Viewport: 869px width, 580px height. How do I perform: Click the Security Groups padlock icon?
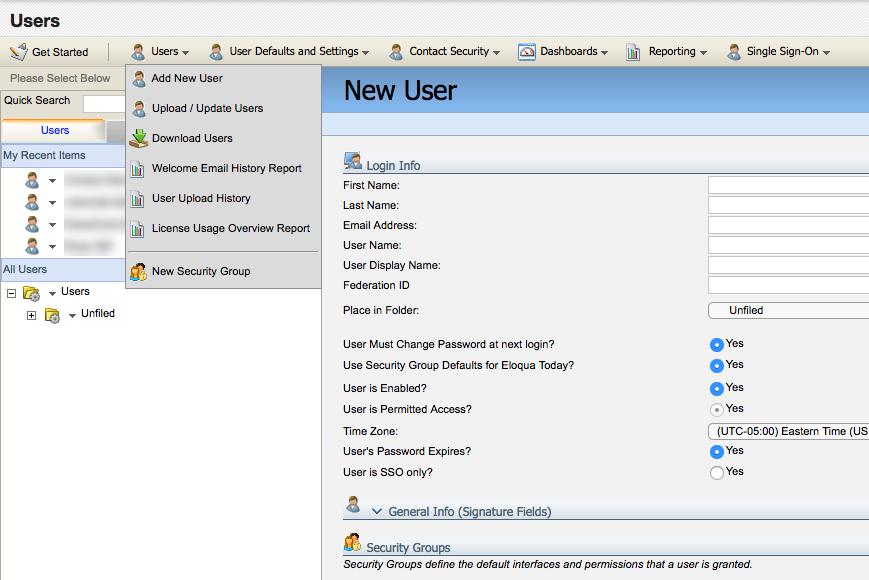[352, 542]
